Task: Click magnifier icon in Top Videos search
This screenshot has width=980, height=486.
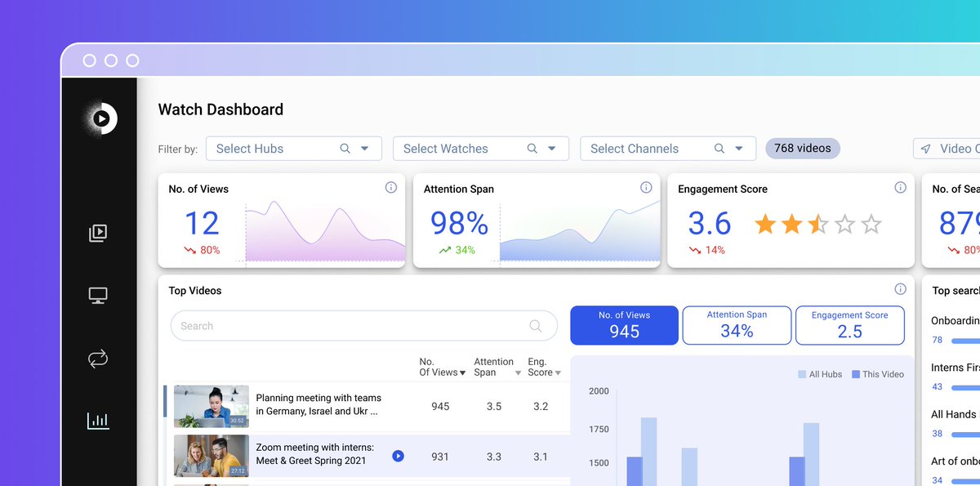Action: tap(536, 326)
